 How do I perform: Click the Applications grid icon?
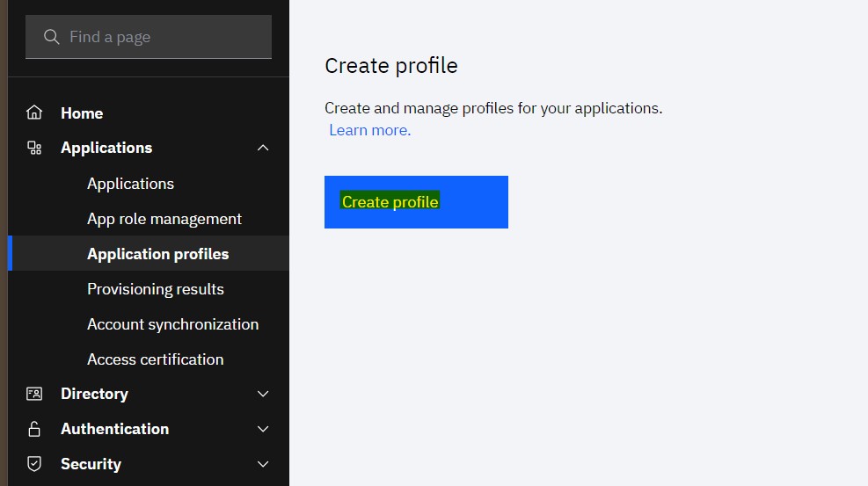point(34,149)
